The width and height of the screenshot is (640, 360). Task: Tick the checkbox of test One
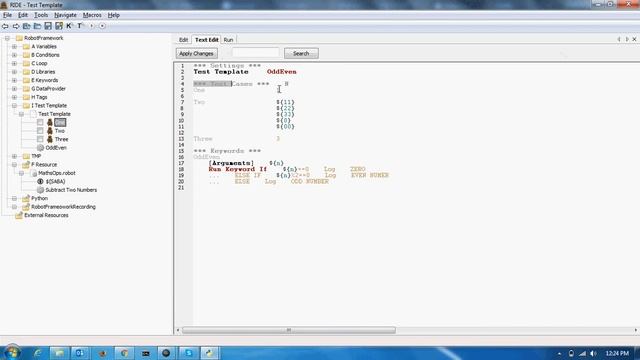[40, 122]
